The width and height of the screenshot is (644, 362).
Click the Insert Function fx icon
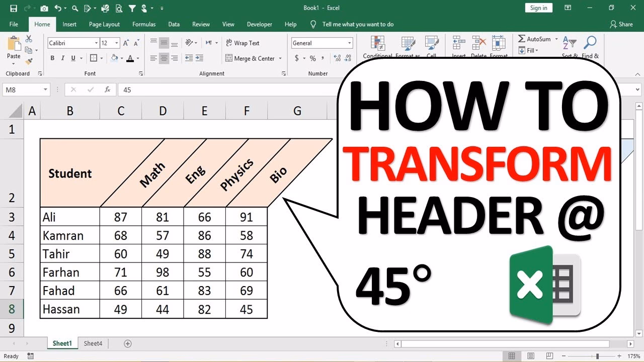pyautogui.click(x=107, y=89)
